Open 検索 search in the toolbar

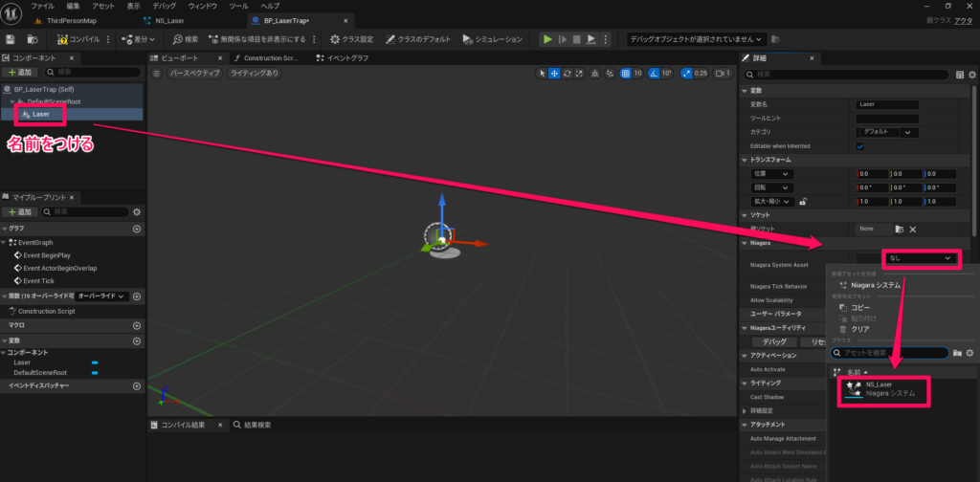click(x=186, y=39)
